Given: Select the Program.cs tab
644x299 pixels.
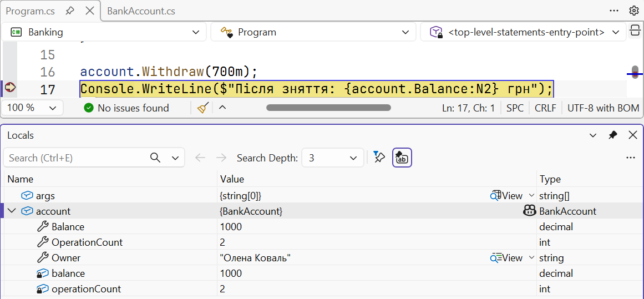Looking at the screenshot, I should pyautogui.click(x=30, y=11).
